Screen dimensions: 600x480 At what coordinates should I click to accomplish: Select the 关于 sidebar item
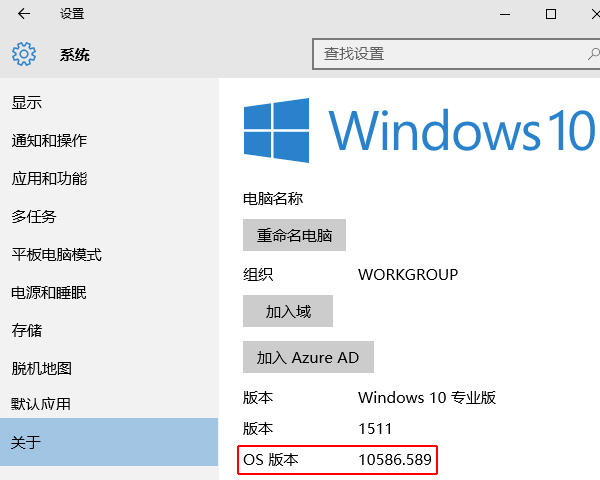coord(109,442)
